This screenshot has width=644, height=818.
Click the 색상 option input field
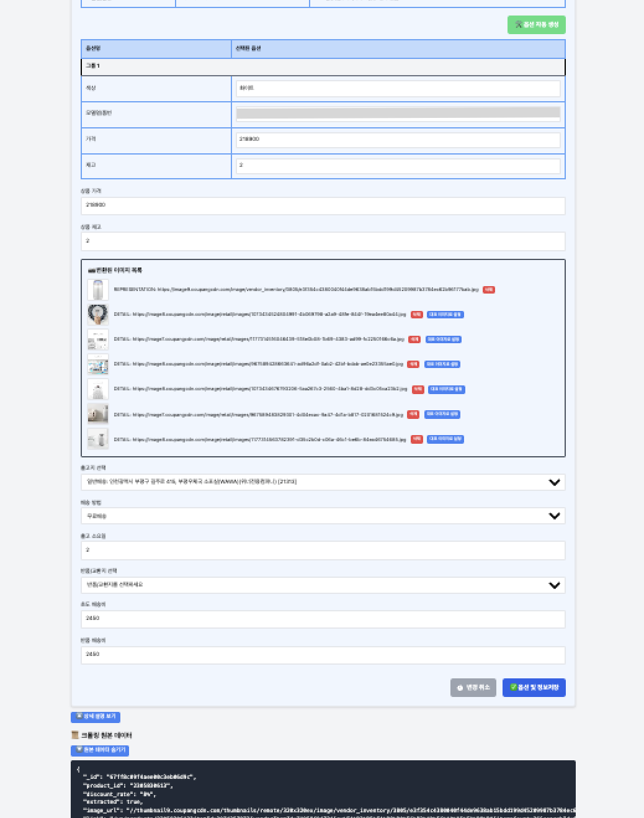pyautogui.click(x=398, y=88)
